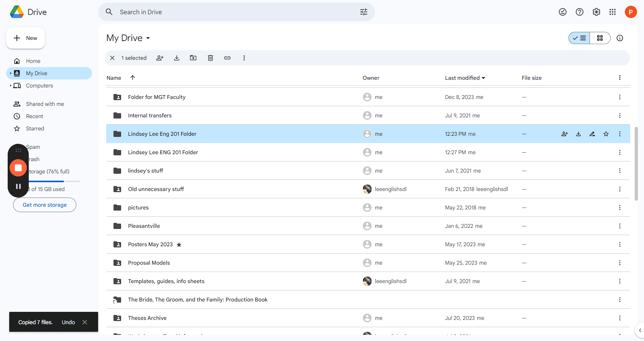Switch to list layout view
644x341 pixels.
[579, 38]
